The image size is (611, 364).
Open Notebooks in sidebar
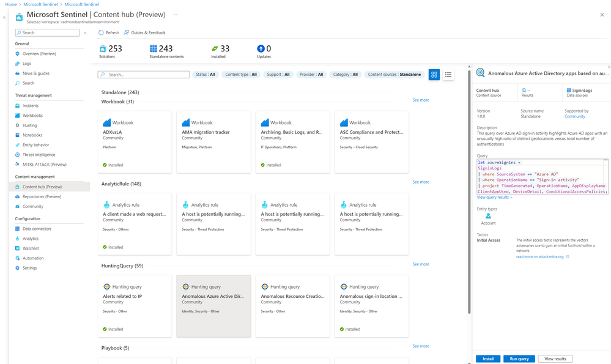click(32, 135)
